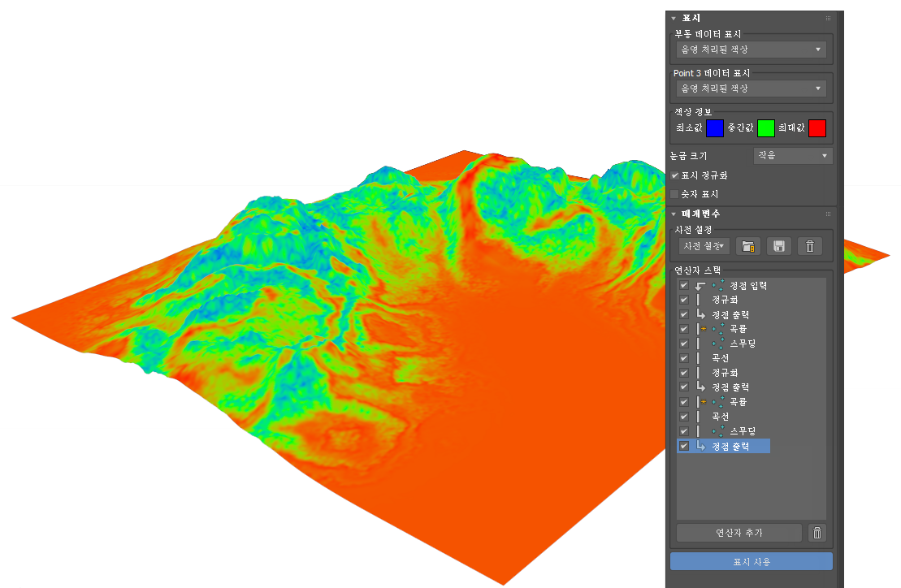Viewport: 901px width, 588px height.
Task: Click the grip dots on the 표시 rollout header
Action: (828, 19)
